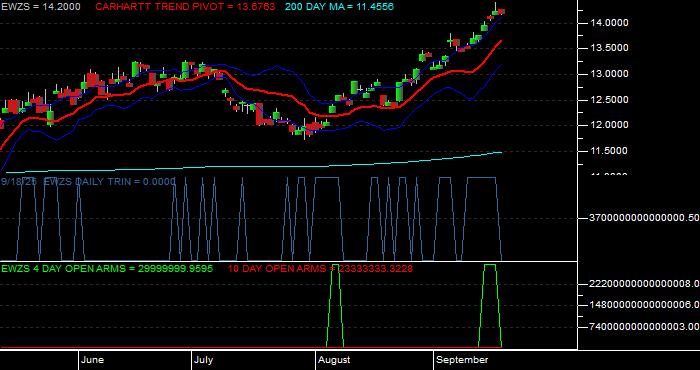Click the 1480000000000006 arms axis value
The image size is (700, 370).
(x=645, y=305)
